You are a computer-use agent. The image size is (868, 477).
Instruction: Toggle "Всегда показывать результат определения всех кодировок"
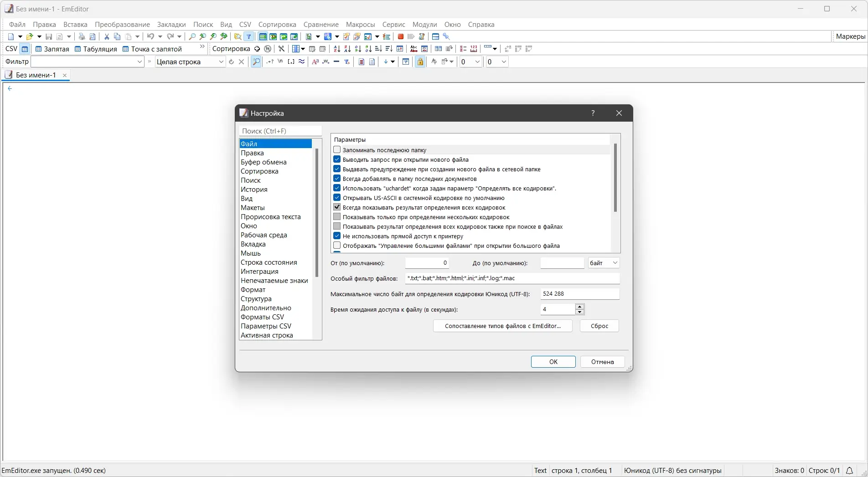(x=337, y=207)
